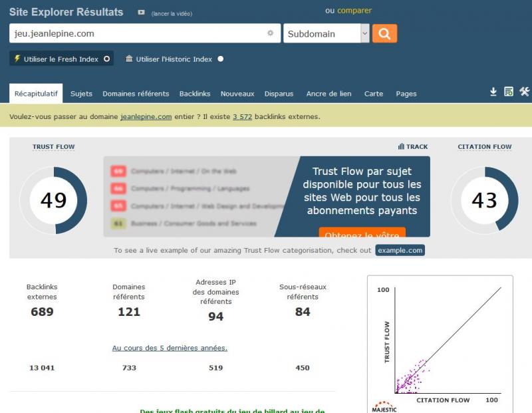532x413 pixels.
Task: Open the Disparus tab
Action: (279, 94)
